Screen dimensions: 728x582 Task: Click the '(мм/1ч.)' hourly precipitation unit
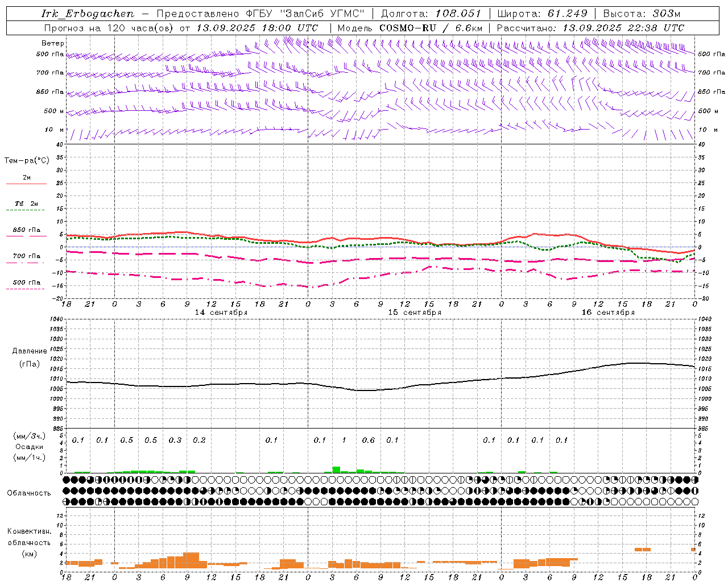pos(30,458)
